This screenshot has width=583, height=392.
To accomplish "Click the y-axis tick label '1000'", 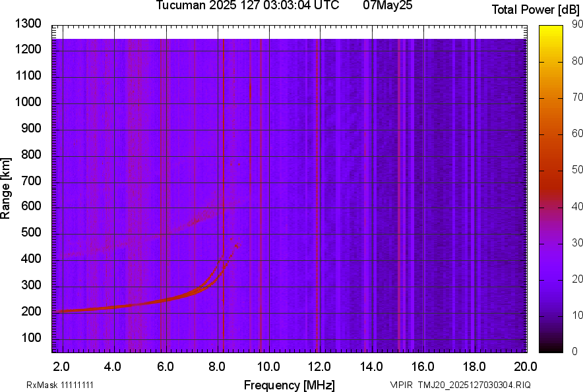I will coord(28,101).
